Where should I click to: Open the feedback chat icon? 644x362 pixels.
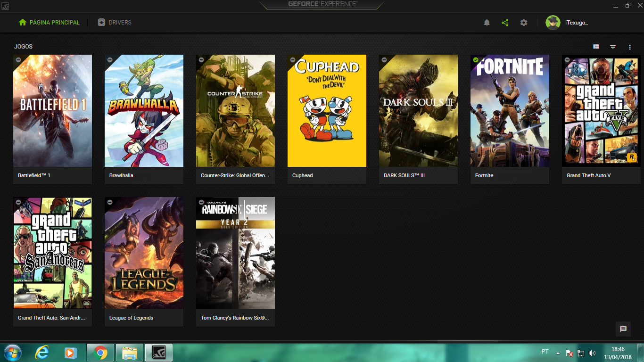(x=623, y=329)
